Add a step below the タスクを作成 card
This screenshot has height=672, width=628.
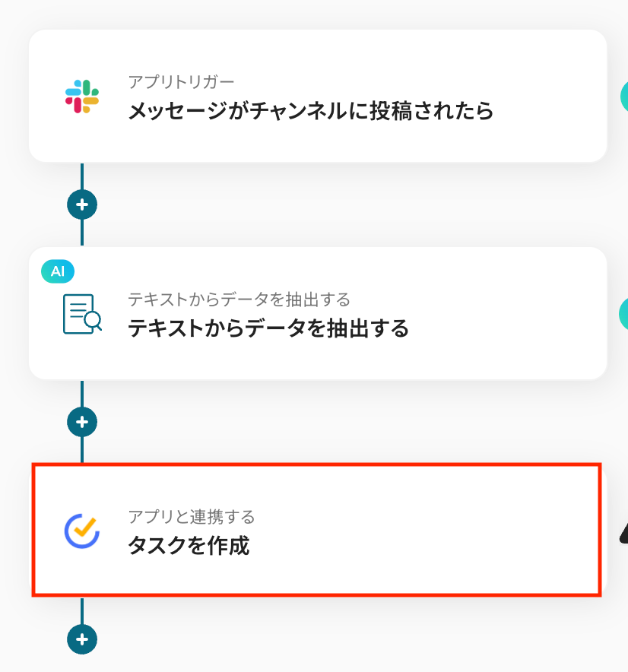[82, 639]
